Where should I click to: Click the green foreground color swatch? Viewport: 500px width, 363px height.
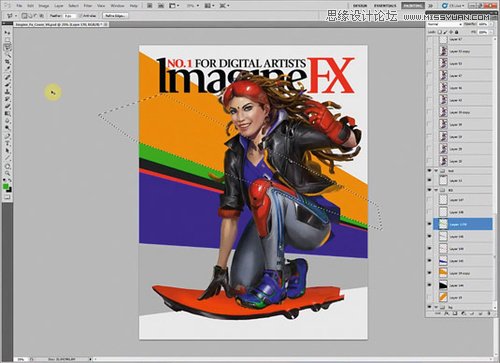5,187
